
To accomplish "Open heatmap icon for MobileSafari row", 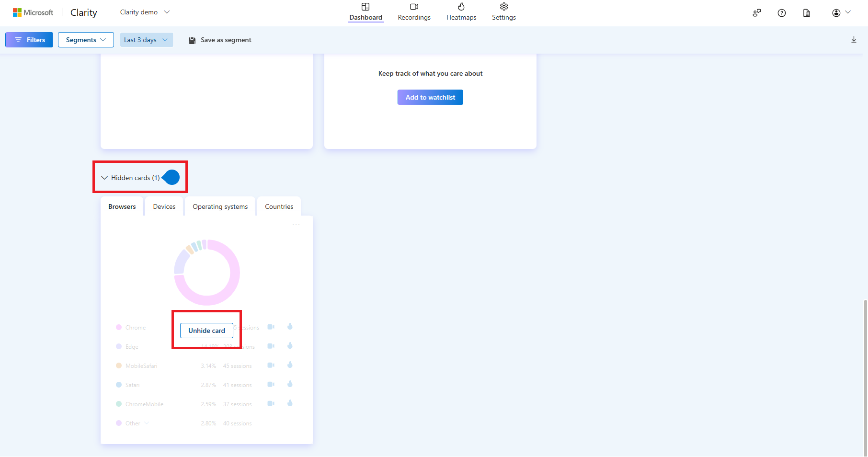I will pyautogui.click(x=290, y=365).
